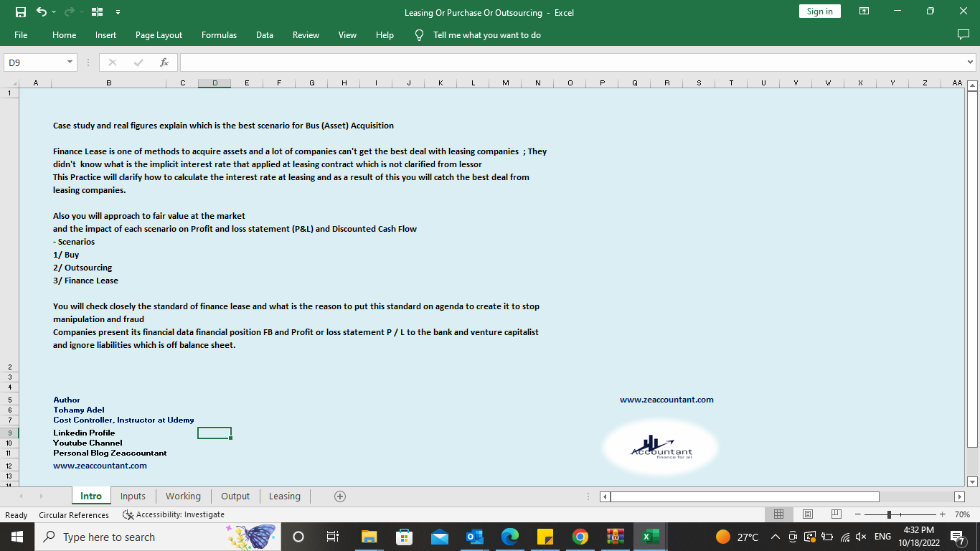
Task: Click the Accountant logo image
Action: tap(661, 447)
